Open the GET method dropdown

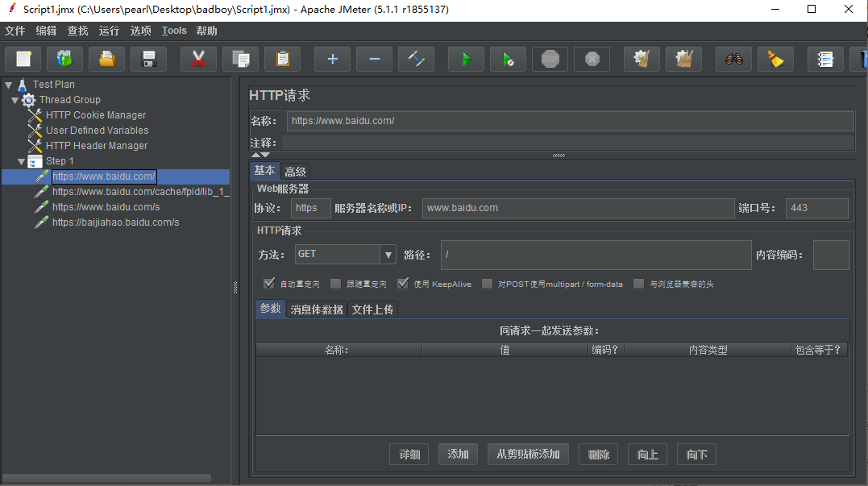pos(388,255)
